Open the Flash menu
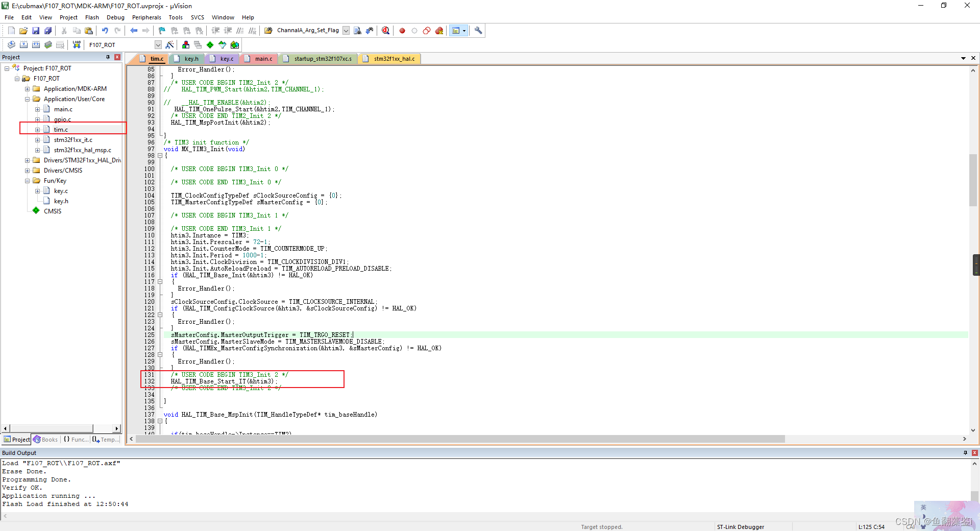 tap(92, 17)
